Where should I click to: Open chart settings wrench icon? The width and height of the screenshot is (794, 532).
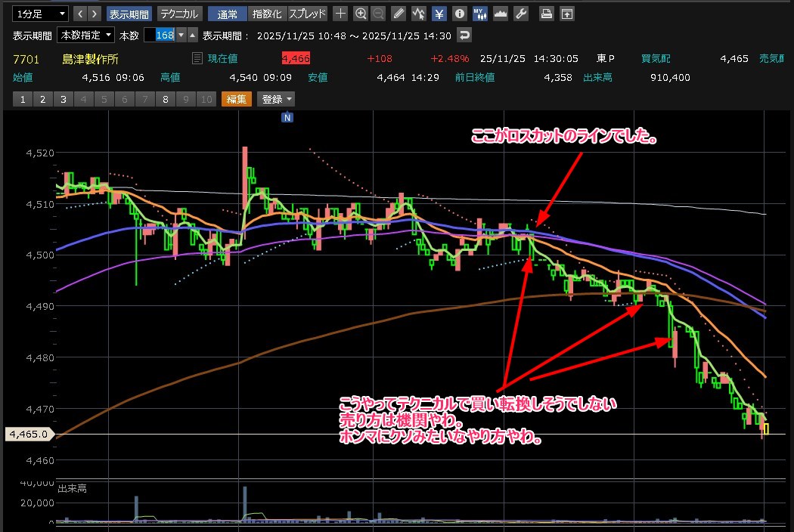click(x=521, y=14)
